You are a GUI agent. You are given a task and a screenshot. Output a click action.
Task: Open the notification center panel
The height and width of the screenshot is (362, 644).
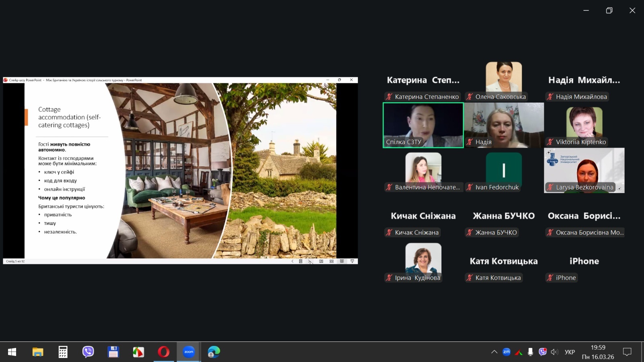(x=627, y=352)
